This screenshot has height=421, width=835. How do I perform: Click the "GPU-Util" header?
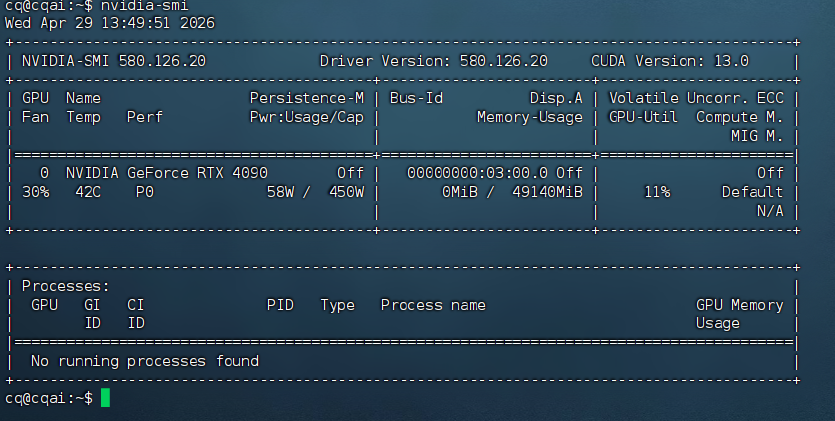coord(643,117)
